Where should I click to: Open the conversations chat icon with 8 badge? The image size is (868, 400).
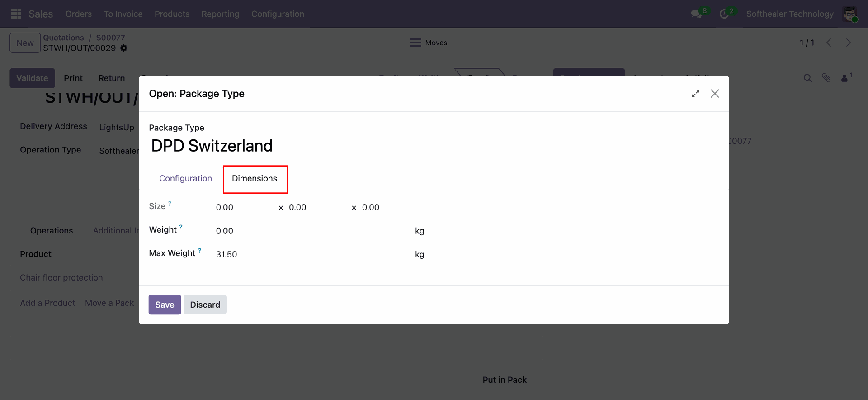[x=696, y=14]
